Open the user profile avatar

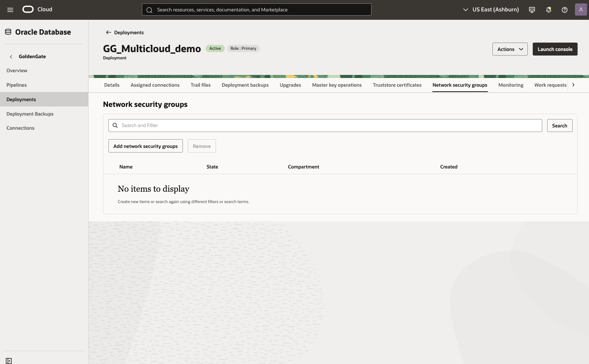[x=581, y=9]
